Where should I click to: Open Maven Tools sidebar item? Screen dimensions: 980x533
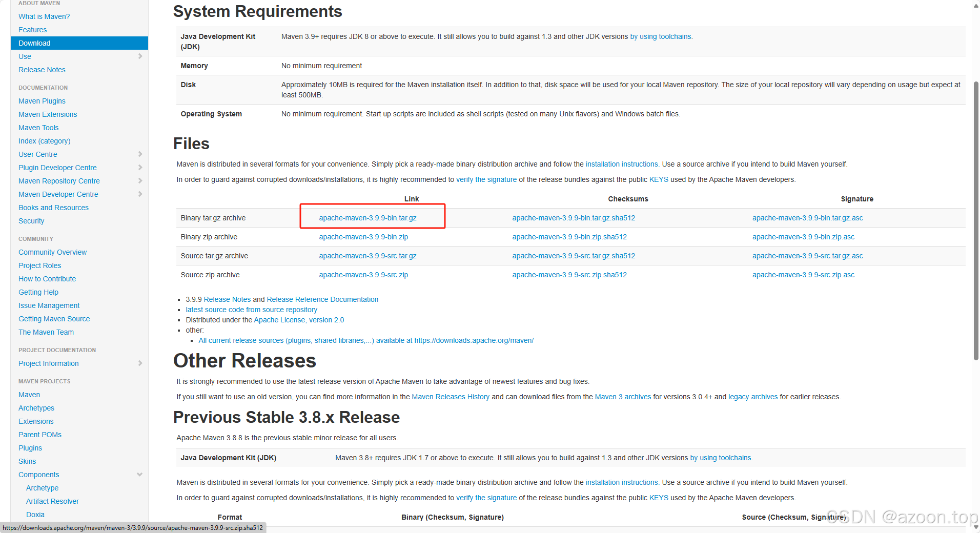point(38,128)
